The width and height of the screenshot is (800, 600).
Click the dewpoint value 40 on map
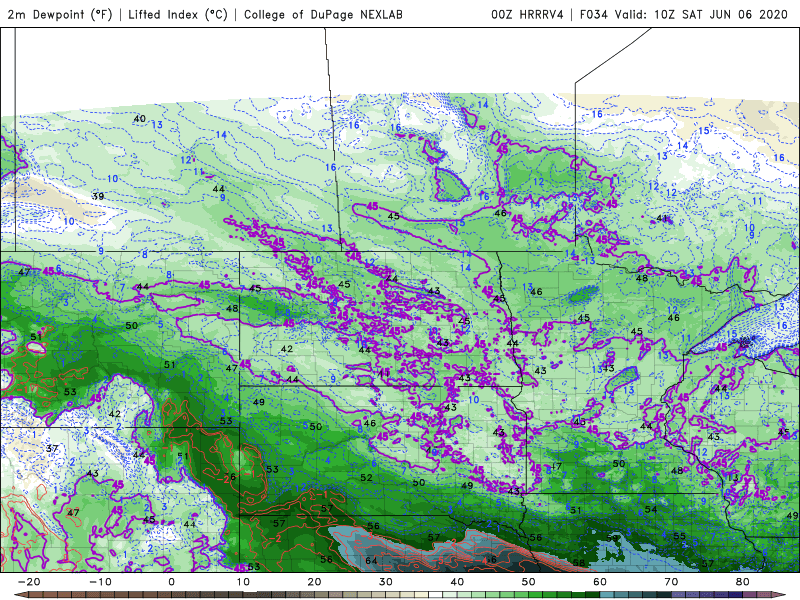click(139, 119)
